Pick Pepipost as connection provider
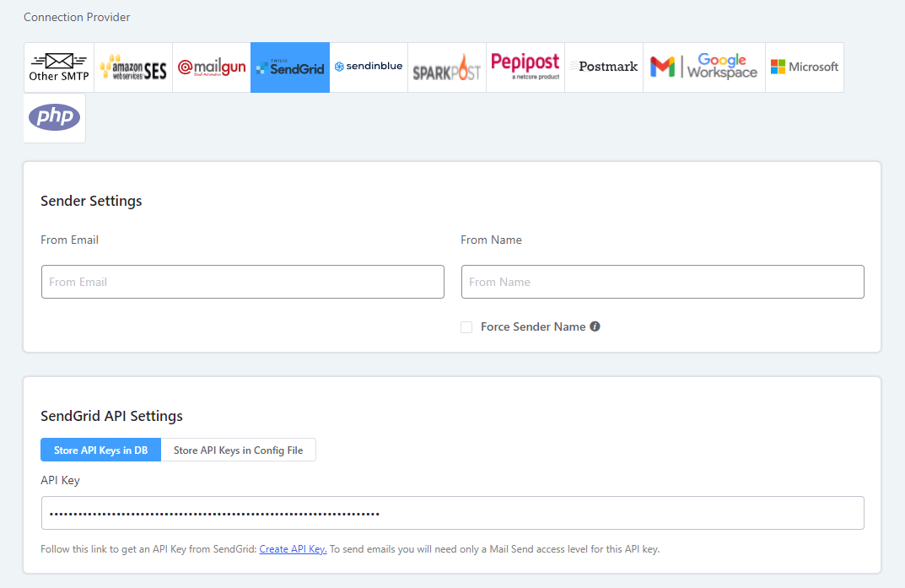The width and height of the screenshot is (905, 588). pyautogui.click(x=525, y=67)
